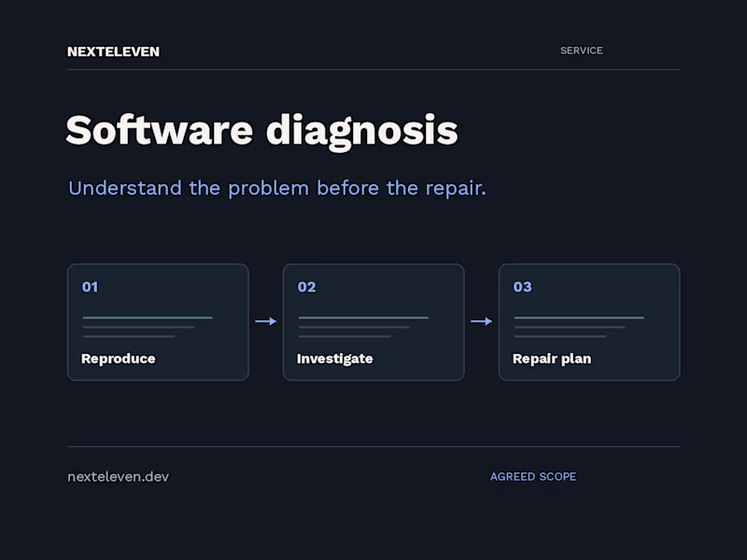The height and width of the screenshot is (560, 747).
Task: Open the nexteleven.dev link
Action: coord(119,477)
